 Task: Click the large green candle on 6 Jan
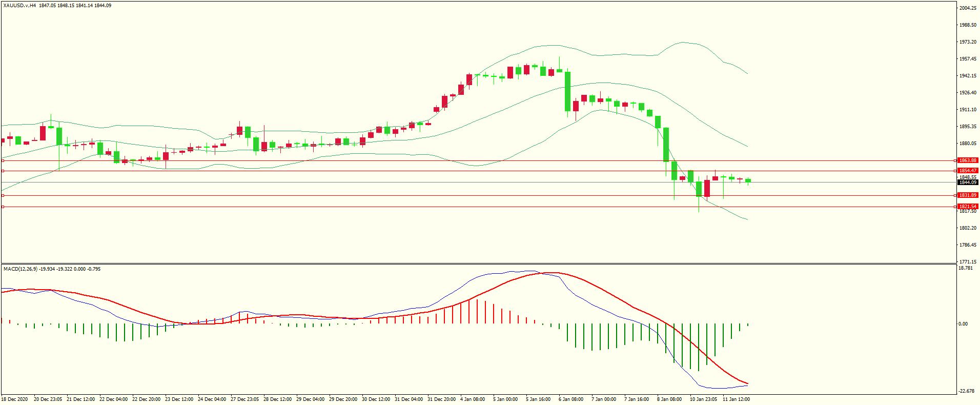pos(567,91)
